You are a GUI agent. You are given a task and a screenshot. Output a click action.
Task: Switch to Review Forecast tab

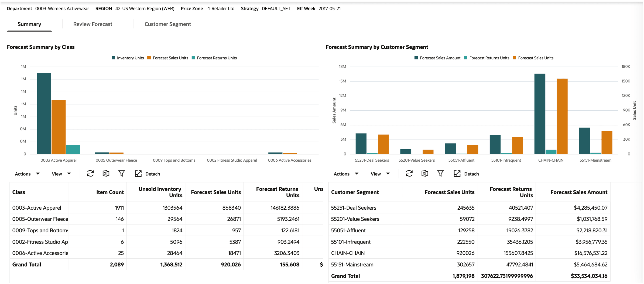[x=93, y=24]
